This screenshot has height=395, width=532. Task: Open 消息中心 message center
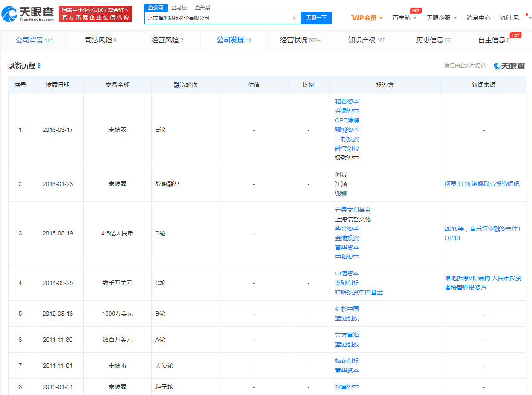[478, 18]
